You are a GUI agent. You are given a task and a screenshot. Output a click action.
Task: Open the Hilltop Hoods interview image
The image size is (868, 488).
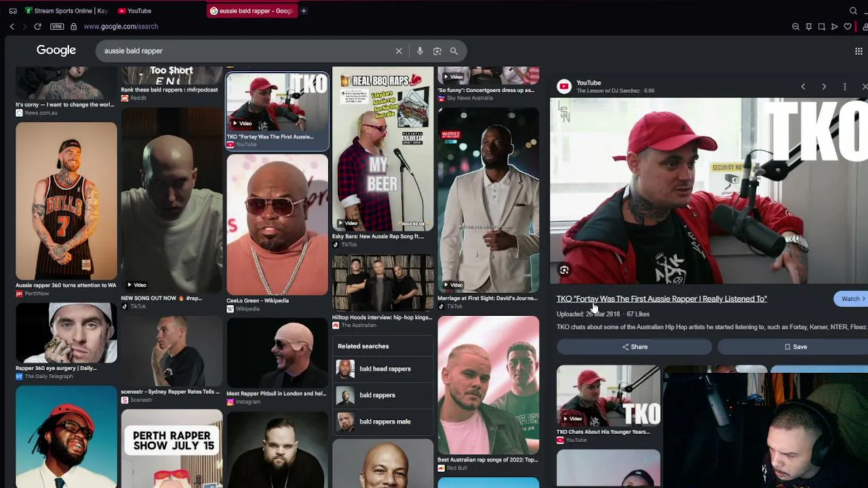(383, 283)
